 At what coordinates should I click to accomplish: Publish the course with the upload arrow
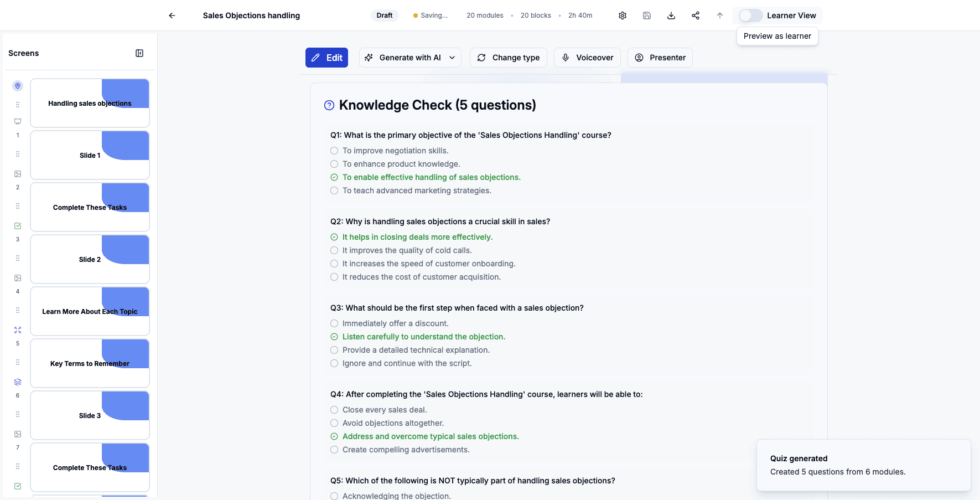point(719,15)
